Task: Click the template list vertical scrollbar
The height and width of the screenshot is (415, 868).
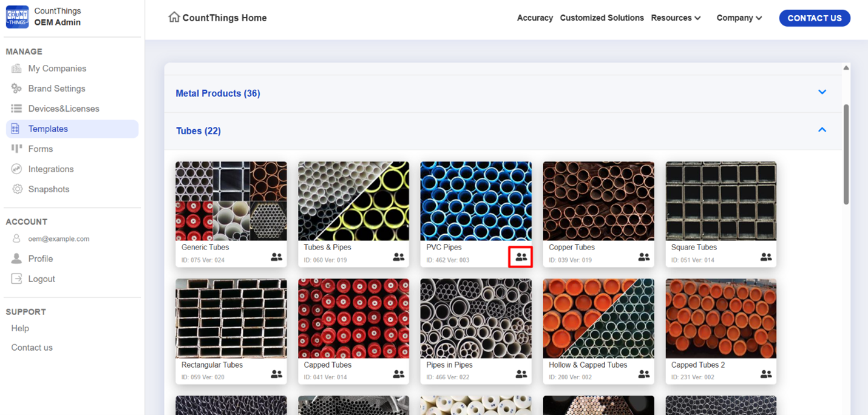Action: click(846, 155)
